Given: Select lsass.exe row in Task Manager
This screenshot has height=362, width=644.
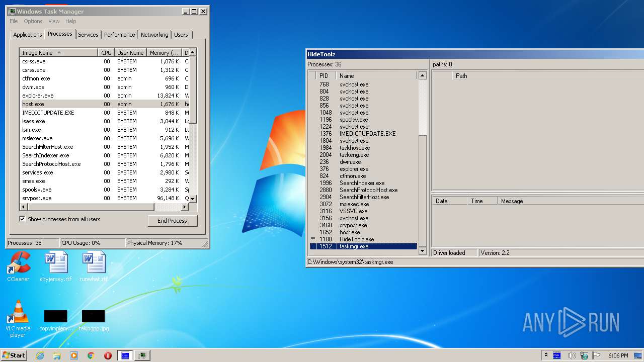Looking at the screenshot, I should [104, 121].
